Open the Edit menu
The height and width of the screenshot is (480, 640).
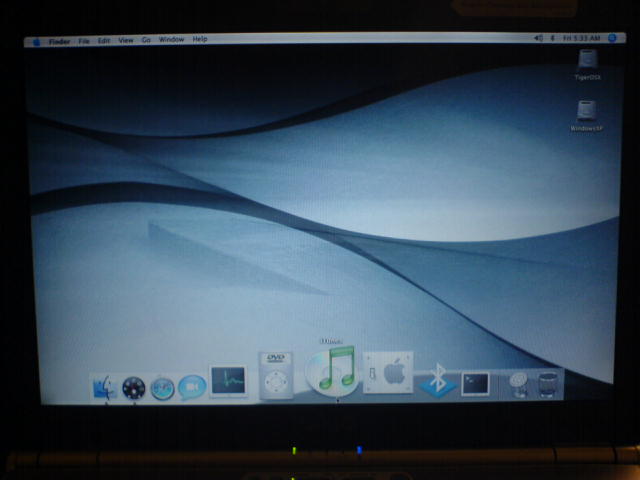[104, 40]
